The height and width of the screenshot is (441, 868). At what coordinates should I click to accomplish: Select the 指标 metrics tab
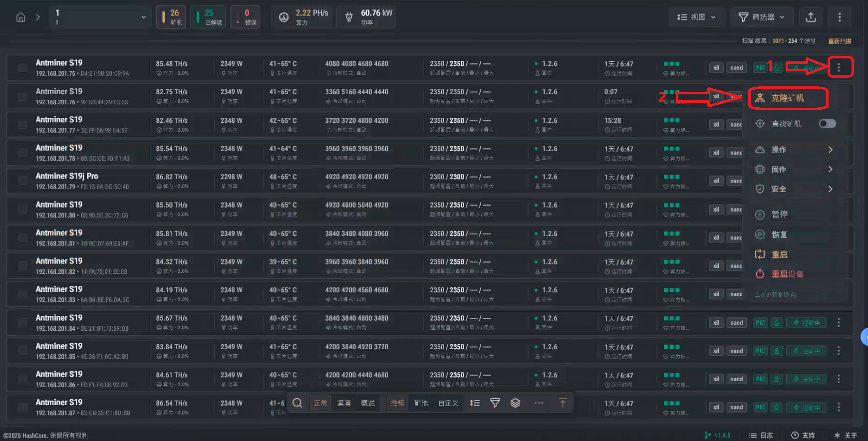click(x=397, y=403)
